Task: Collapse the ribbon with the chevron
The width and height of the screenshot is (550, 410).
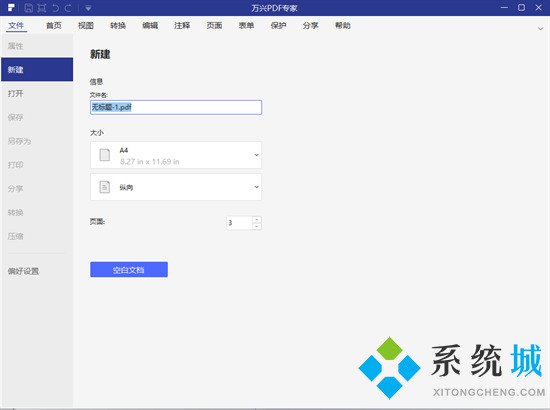Action: 540,28
